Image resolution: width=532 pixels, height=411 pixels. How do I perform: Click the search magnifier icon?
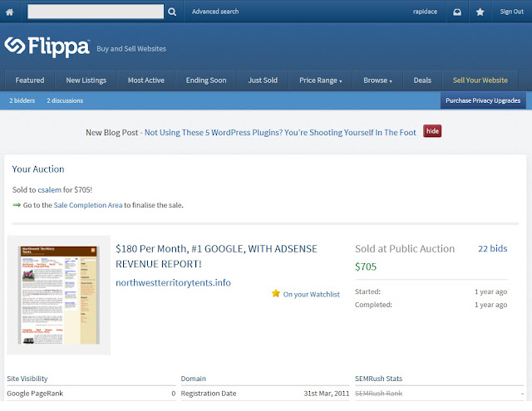coord(172,12)
